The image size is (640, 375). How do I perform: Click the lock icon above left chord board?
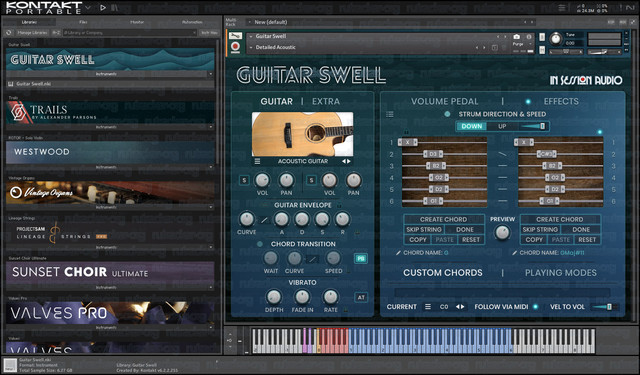click(406, 132)
